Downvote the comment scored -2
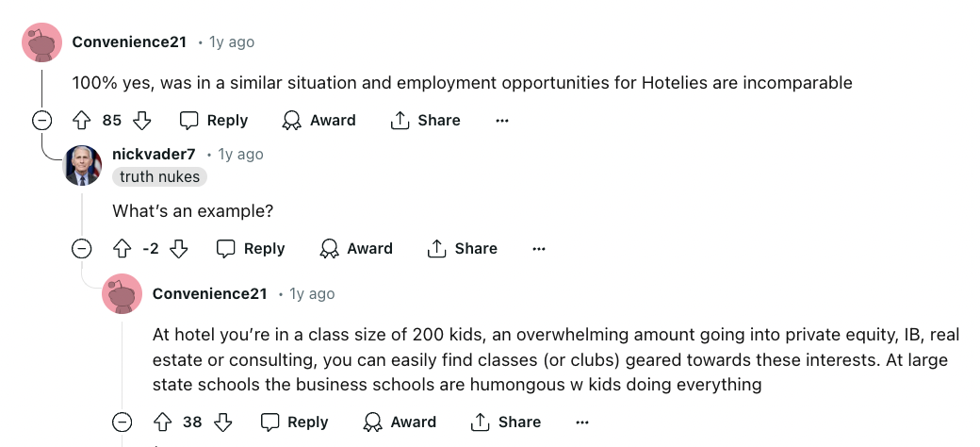The image size is (980, 447). (x=179, y=249)
